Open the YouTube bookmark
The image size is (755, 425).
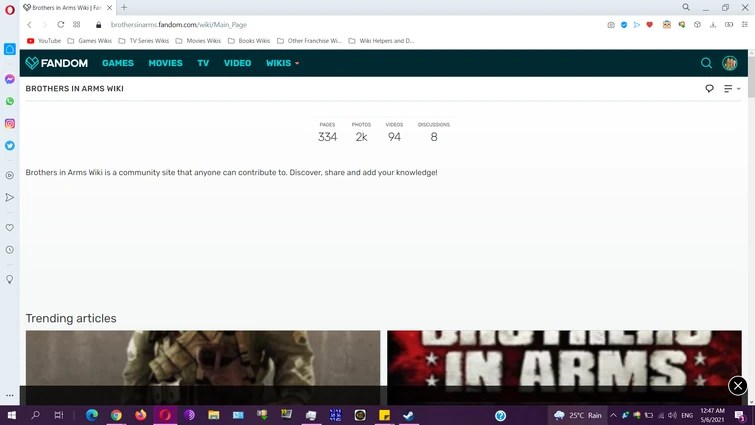(x=44, y=41)
